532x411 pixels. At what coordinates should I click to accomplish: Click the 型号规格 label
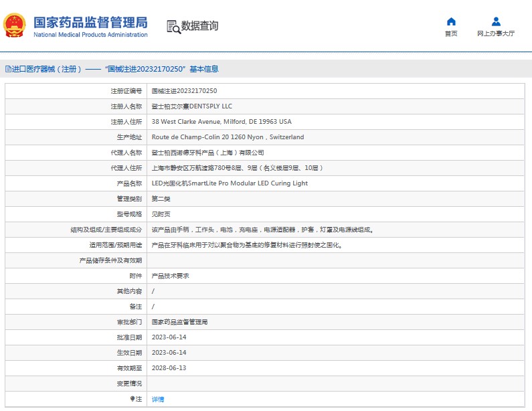click(129, 214)
